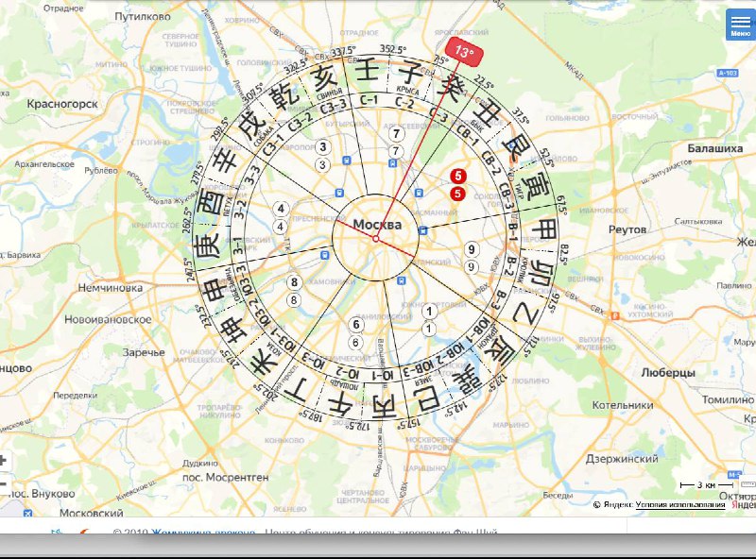Screen dimensions: 756x559
Task: Click the СВ-1 sector label on compass
Action: 467,135
